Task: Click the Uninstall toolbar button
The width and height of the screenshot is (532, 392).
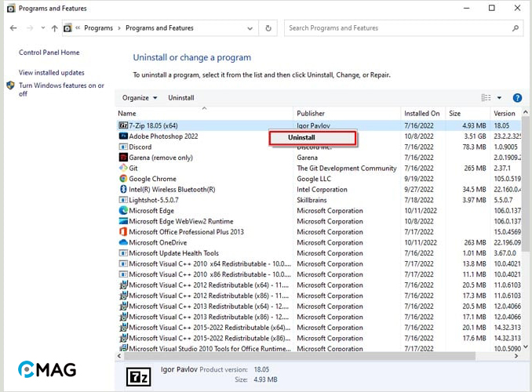Action: pos(181,98)
